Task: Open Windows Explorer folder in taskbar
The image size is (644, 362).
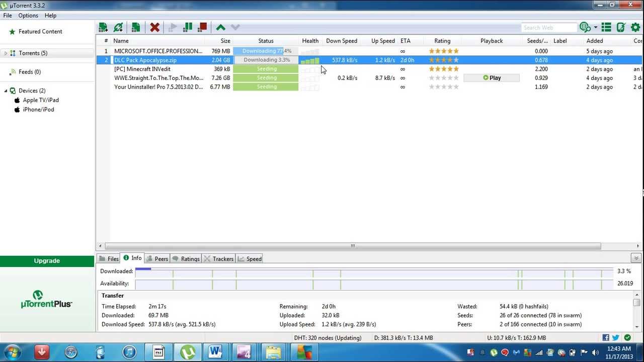Action: (274, 352)
